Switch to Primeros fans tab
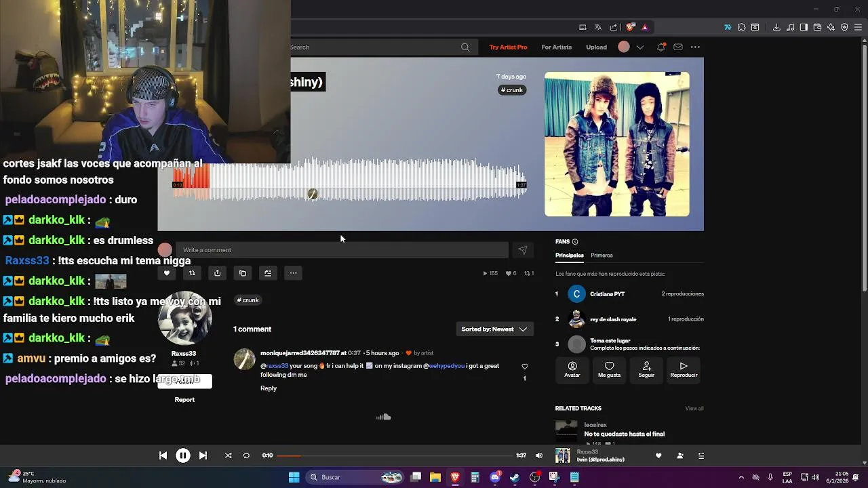 [601, 256]
